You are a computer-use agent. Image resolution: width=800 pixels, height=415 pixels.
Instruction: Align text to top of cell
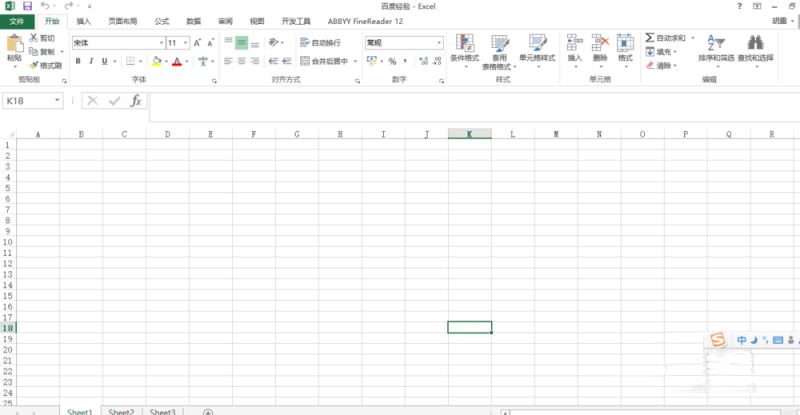tap(228, 42)
